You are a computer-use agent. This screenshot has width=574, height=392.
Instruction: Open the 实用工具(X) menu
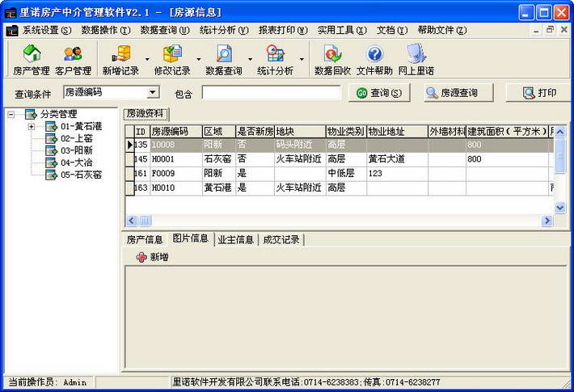pyautogui.click(x=342, y=31)
